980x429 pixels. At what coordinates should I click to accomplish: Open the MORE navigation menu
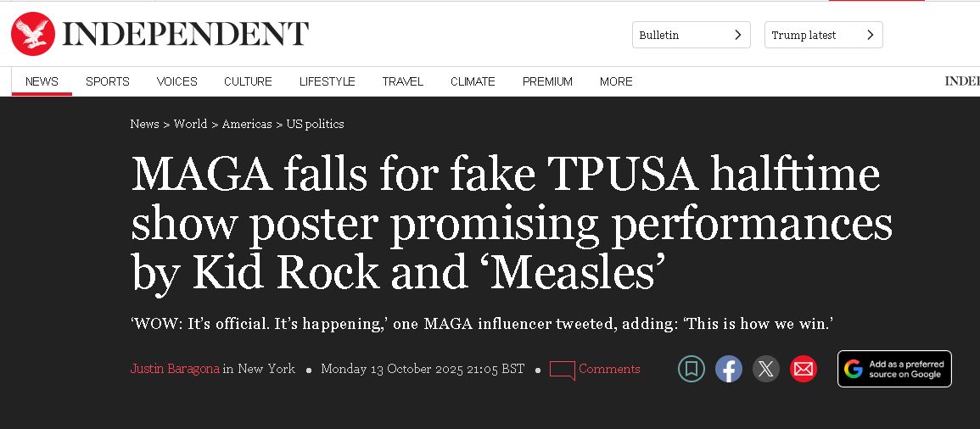(x=616, y=81)
